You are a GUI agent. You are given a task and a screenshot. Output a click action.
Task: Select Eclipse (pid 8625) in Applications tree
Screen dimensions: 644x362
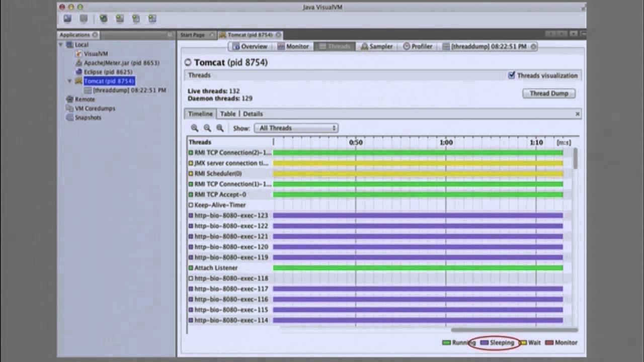tap(108, 72)
